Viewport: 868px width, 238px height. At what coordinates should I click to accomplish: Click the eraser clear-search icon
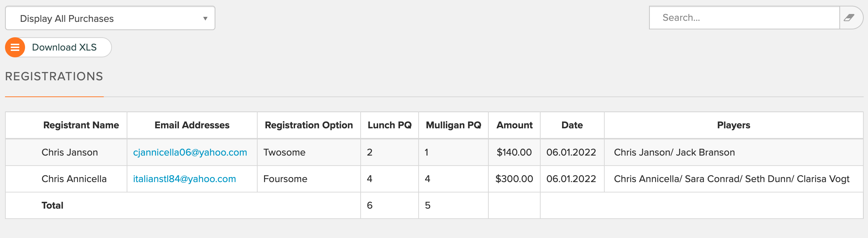[x=849, y=18]
